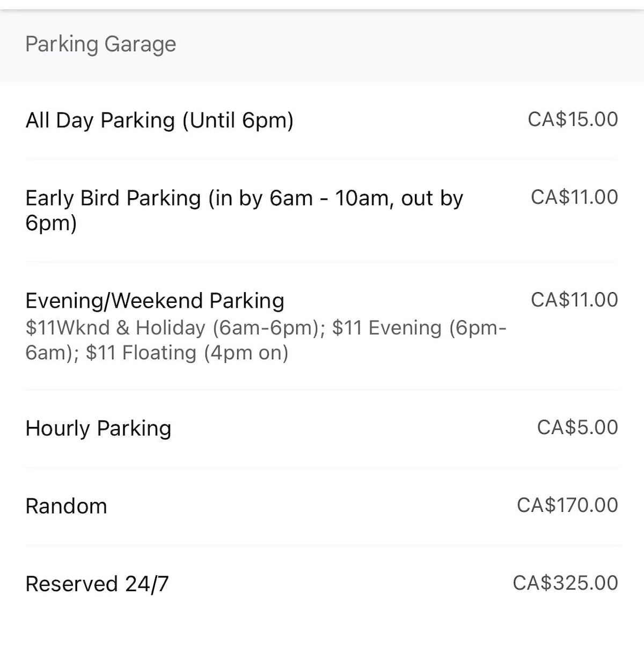Tap the "24/7" in Reserved row

click(147, 584)
